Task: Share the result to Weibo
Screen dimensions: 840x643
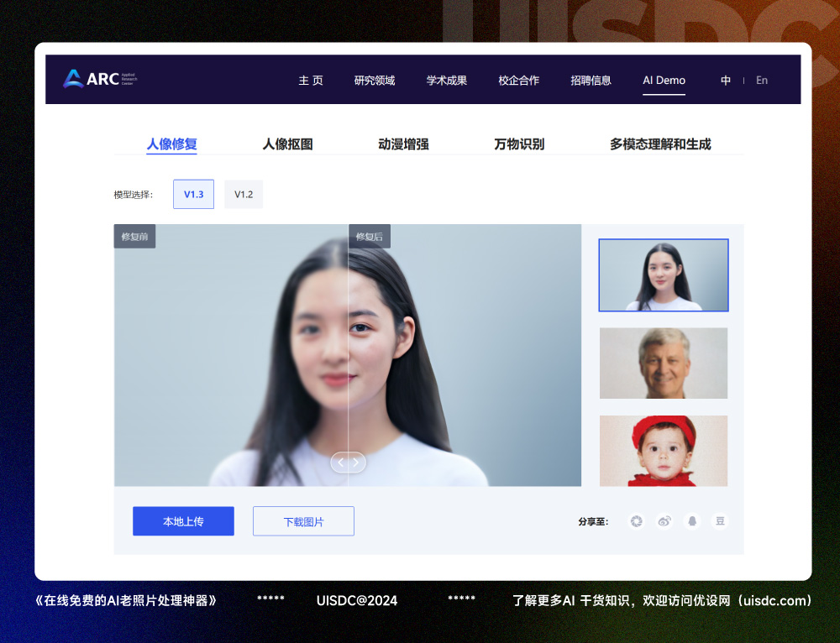Action: tap(664, 521)
